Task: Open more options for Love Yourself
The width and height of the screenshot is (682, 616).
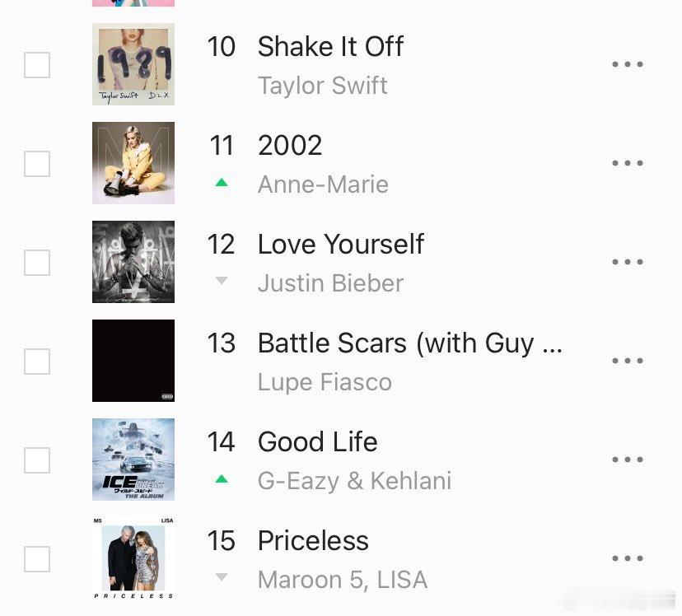Action: [627, 262]
